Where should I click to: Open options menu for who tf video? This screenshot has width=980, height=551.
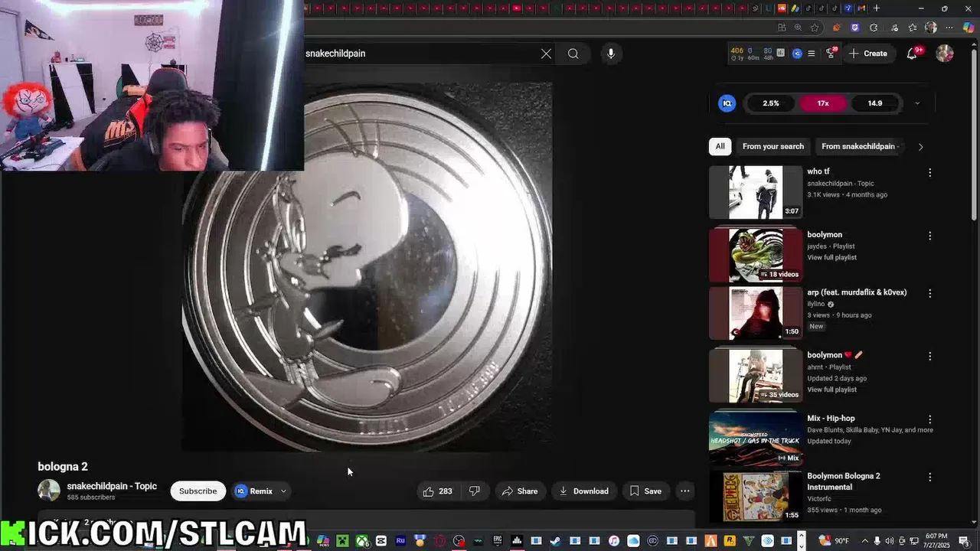929,173
